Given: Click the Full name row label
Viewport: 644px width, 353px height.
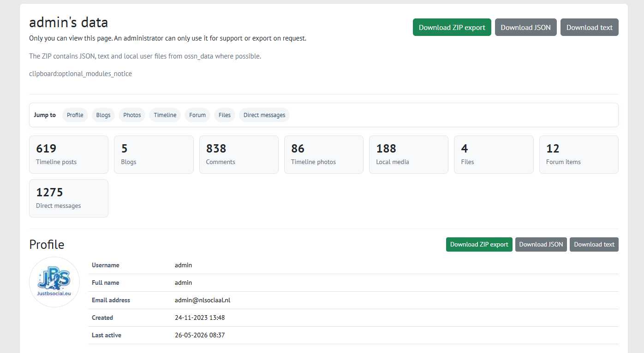Looking at the screenshot, I should pos(105,282).
